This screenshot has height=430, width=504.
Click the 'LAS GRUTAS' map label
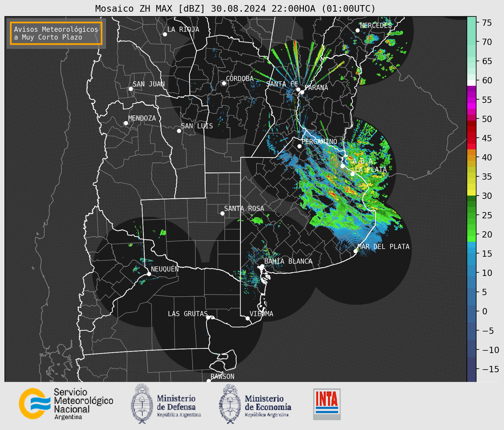pos(188,314)
